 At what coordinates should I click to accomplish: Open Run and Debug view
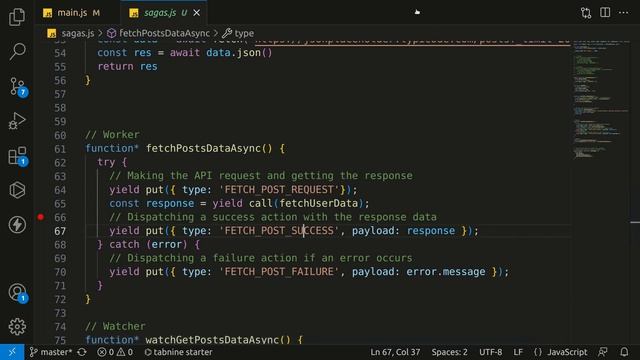[x=17, y=121]
